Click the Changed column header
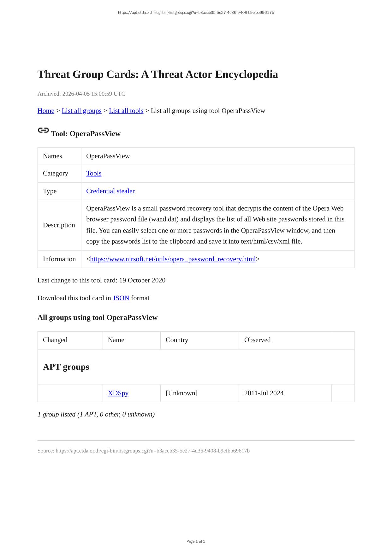392x554 pixels. pyautogui.click(x=55, y=340)
